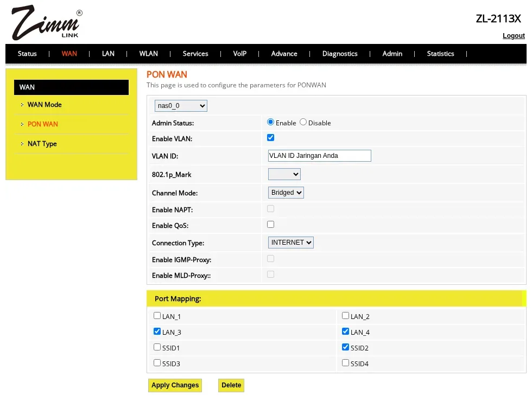Open the 802.1p_Mark dropdown
532x408 pixels.
[x=284, y=174]
